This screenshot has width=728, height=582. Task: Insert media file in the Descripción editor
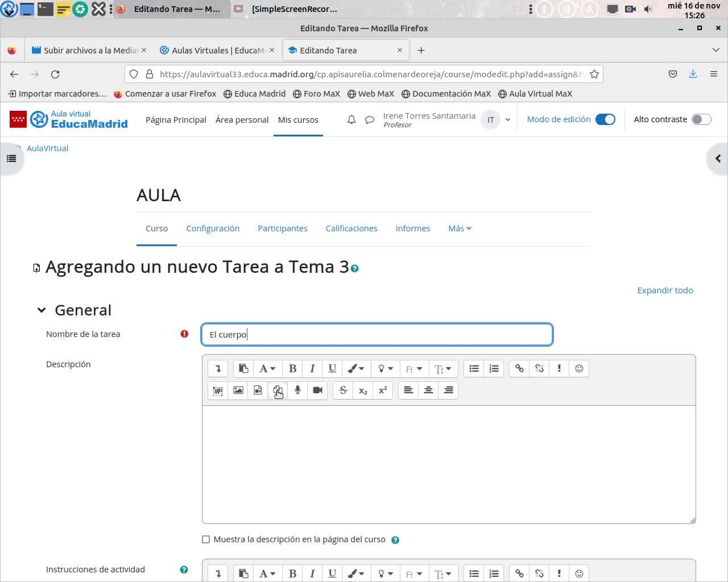258,390
